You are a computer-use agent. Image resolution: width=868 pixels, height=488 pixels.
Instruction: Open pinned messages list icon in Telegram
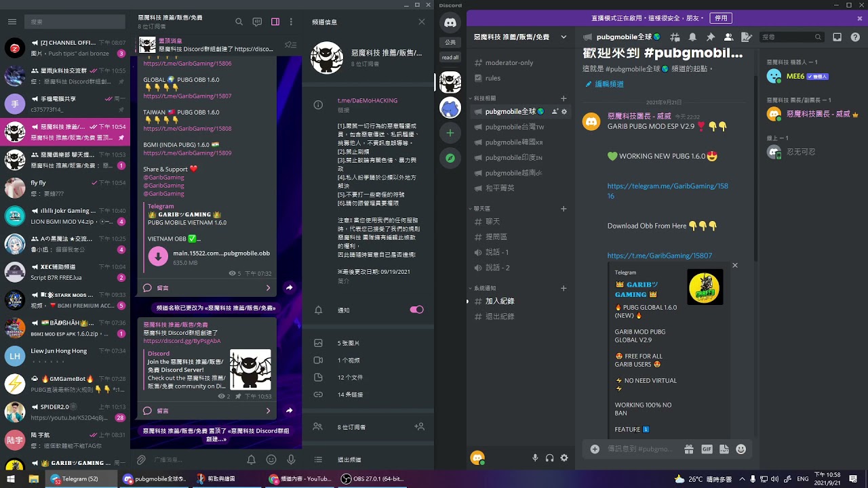point(291,45)
